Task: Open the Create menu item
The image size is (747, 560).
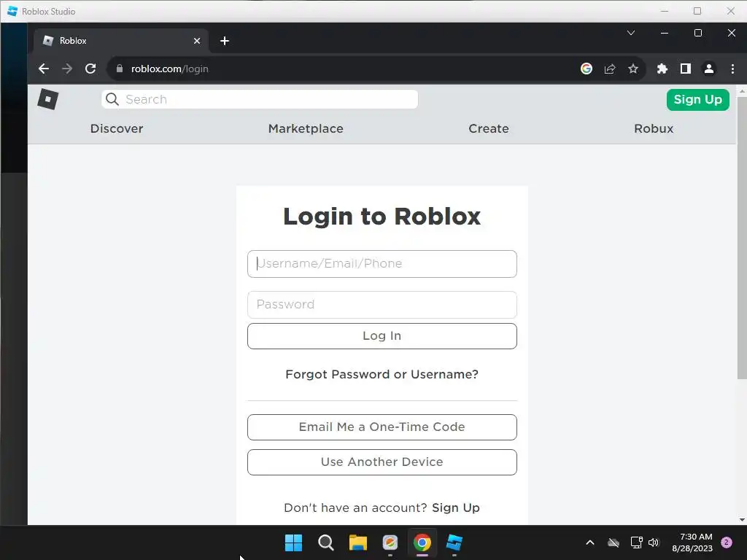Action: tap(488, 128)
